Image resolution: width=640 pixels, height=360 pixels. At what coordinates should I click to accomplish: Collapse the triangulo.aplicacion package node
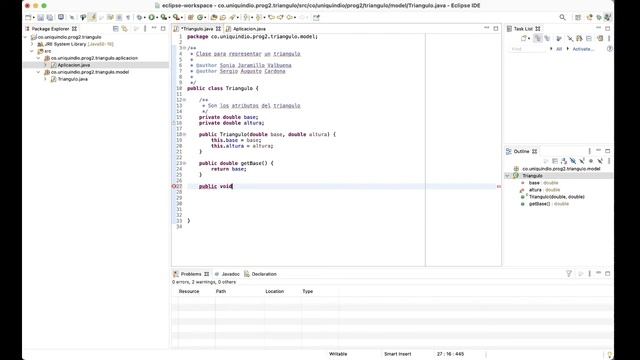[39, 58]
